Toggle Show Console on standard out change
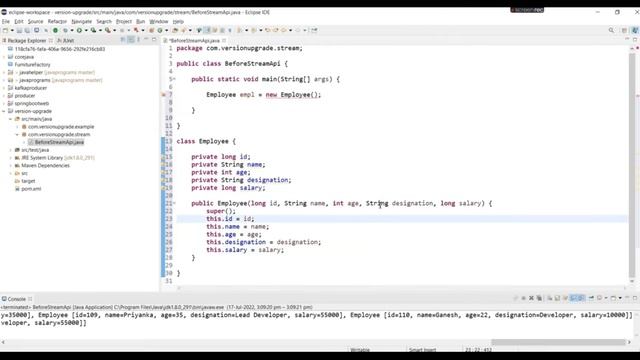The width and height of the screenshot is (640, 360). tap(573, 298)
